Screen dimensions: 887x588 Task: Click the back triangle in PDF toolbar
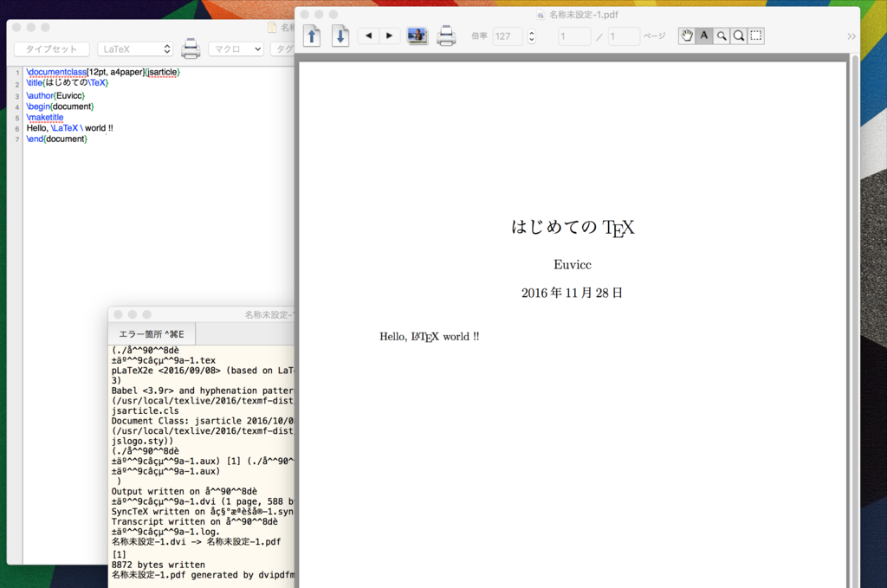pyautogui.click(x=369, y=36)
